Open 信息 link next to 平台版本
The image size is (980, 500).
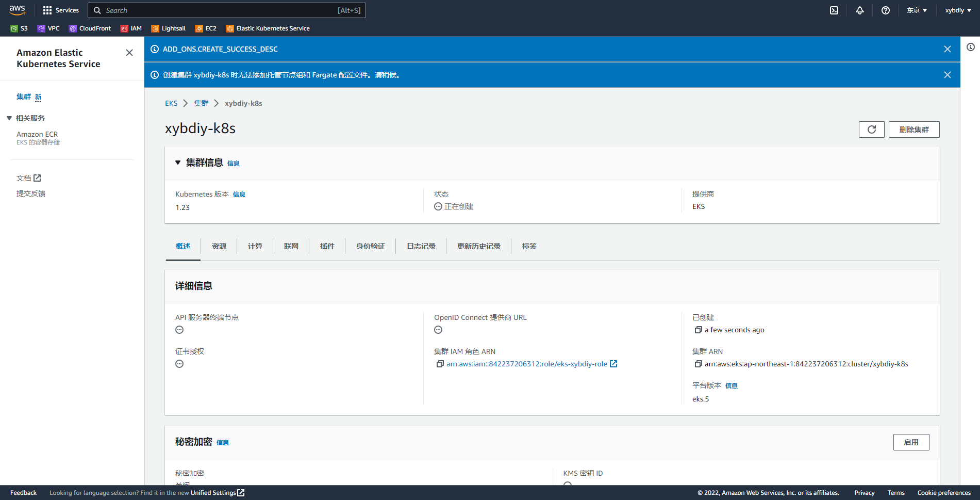point(732,385)
